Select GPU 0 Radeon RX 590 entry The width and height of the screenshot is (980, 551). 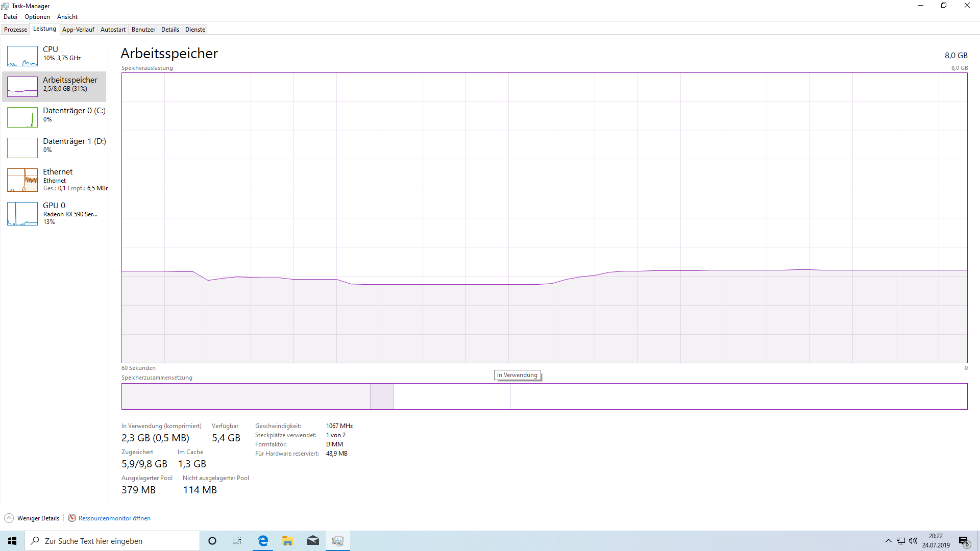54,213
